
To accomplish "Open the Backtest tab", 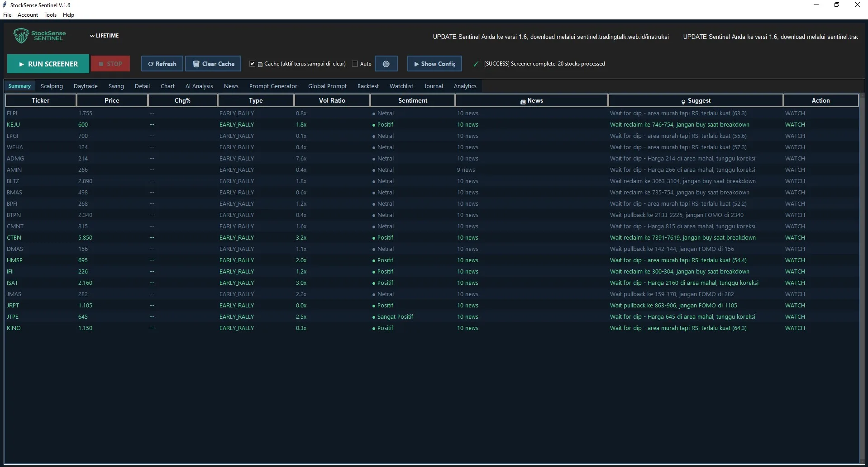I will (x=368, y=86).
